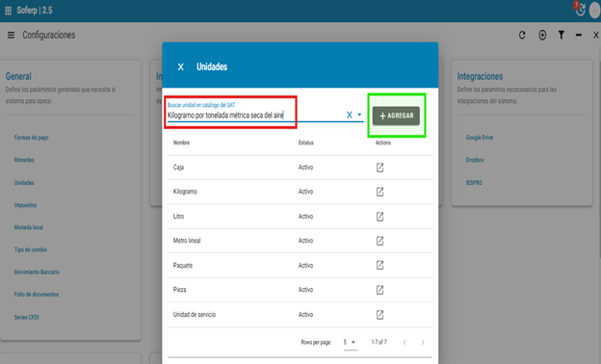
Task: Go to next page of units
Action: [423, 342]
